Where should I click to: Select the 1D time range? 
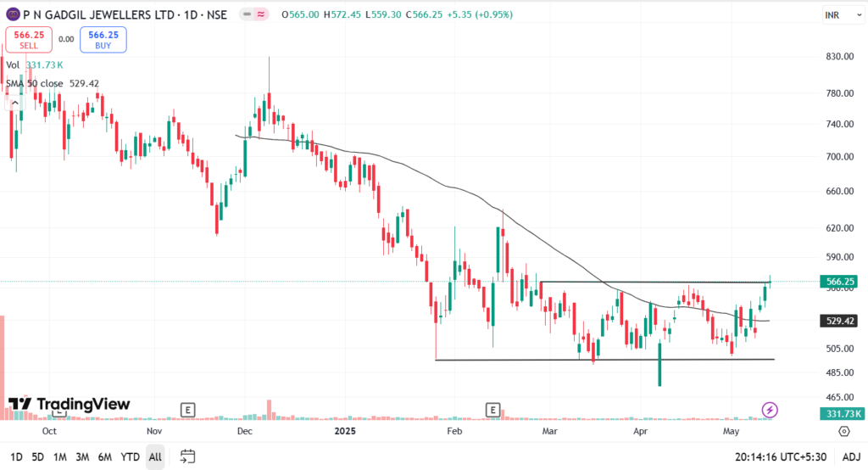pos(17,456)
